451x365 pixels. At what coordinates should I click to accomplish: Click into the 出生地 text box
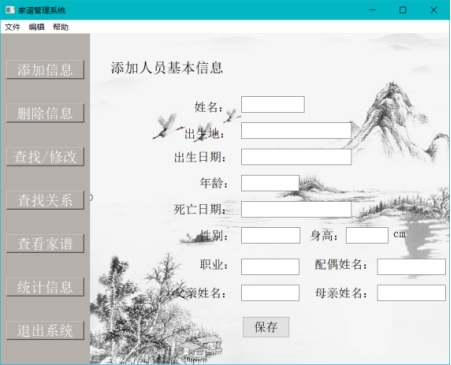(x=296, y=130)
